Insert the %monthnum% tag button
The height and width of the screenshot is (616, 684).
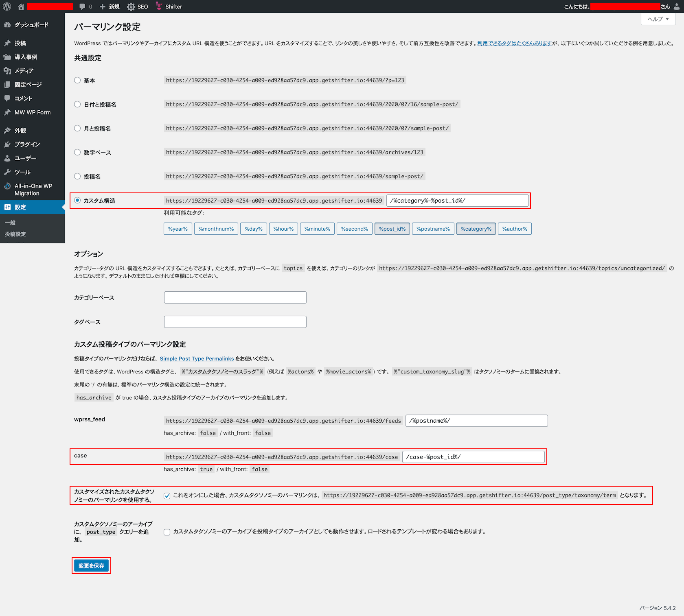click(216, 229)
